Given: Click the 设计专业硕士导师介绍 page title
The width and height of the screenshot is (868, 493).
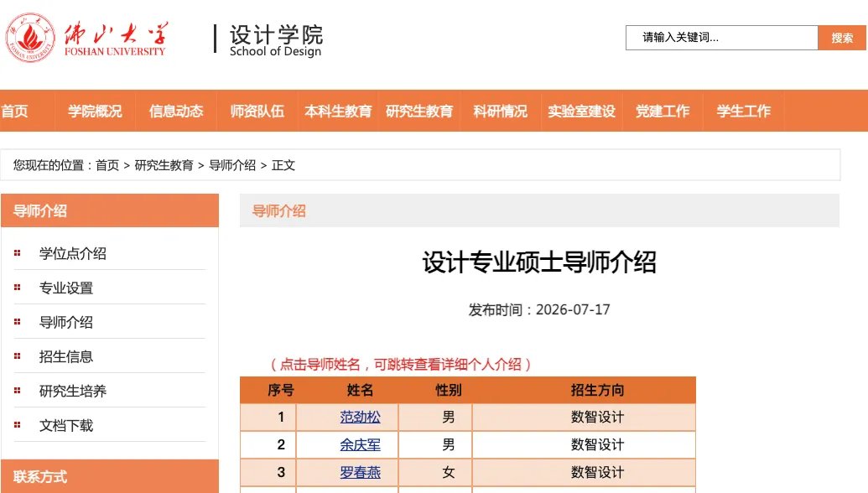Looking at the screenshot, I should [x=539, y=262].
